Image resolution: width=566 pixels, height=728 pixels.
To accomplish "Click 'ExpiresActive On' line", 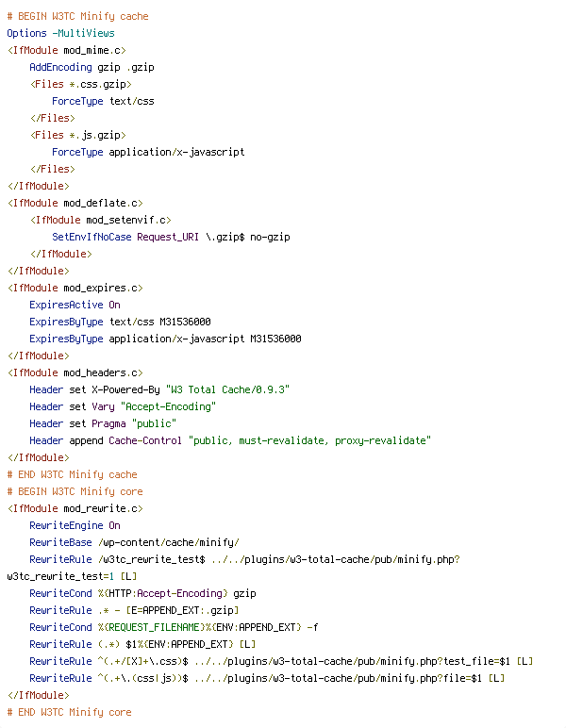I will coord(75,305).
